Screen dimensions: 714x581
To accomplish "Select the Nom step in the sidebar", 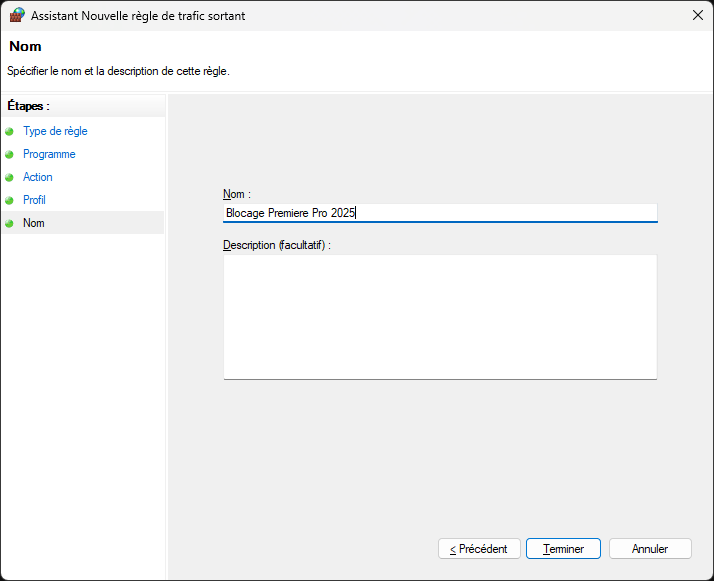I will tap(83, 223).
